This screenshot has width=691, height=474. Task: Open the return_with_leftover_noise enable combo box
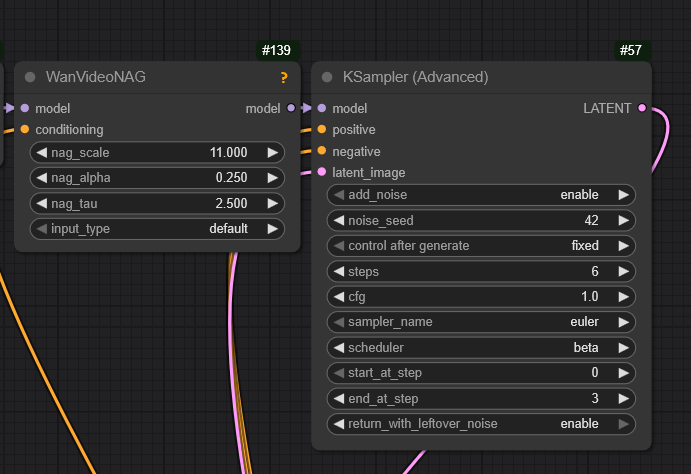(481, 424)
